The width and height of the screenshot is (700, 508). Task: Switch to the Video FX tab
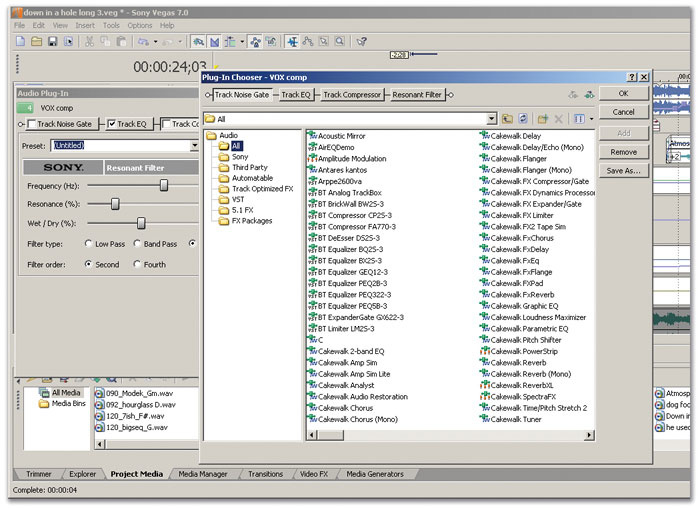click(314, 474)
